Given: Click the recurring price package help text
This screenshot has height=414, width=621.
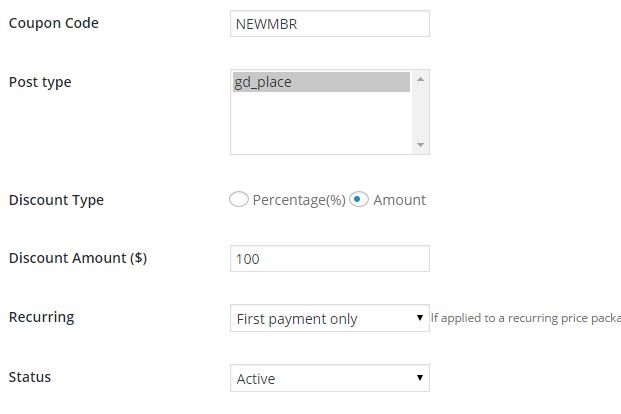Looking at the screenshot, I should (525, 319).
